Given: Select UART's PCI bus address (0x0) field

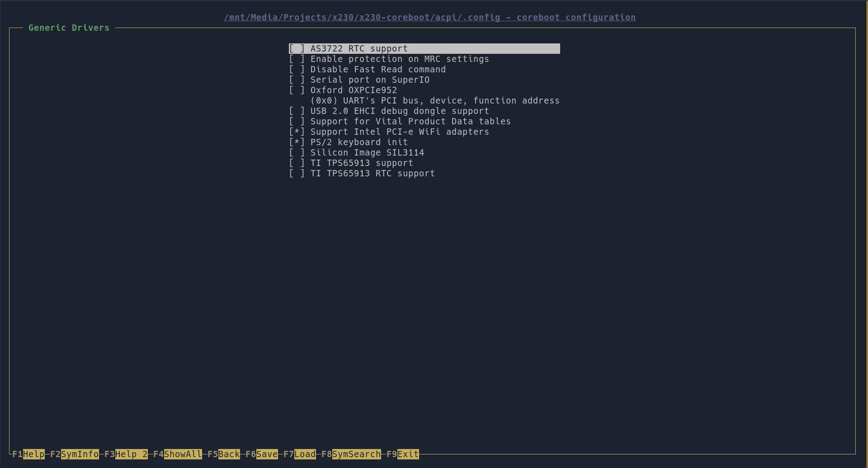Looking at the screenshot, I should tap(435, 100).
